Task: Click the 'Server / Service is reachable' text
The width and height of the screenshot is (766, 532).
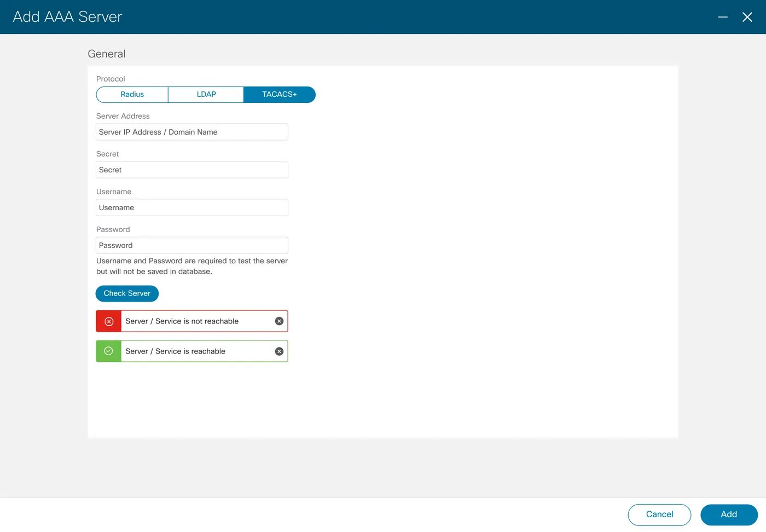Action: [175, 351]
